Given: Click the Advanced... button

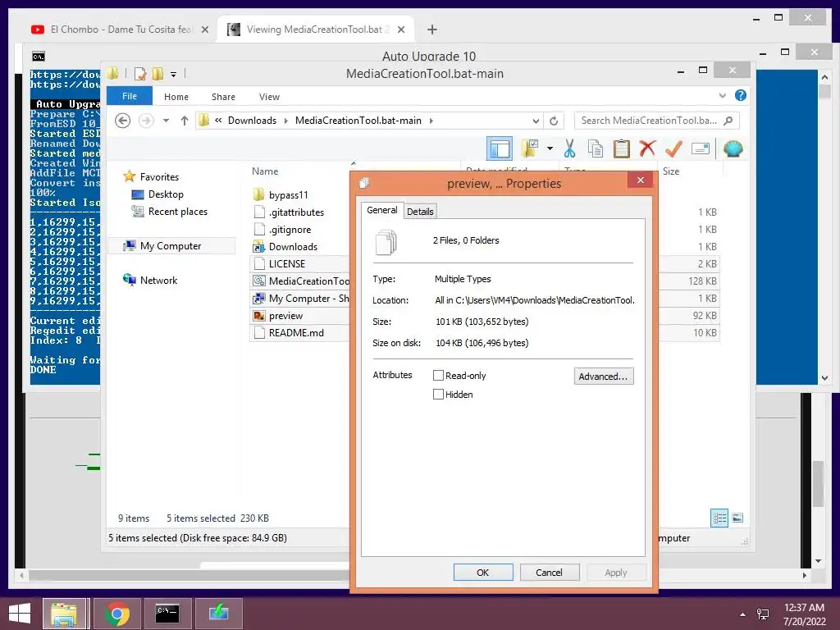Looking at the screenshot, I should click(x=603, y=376).
